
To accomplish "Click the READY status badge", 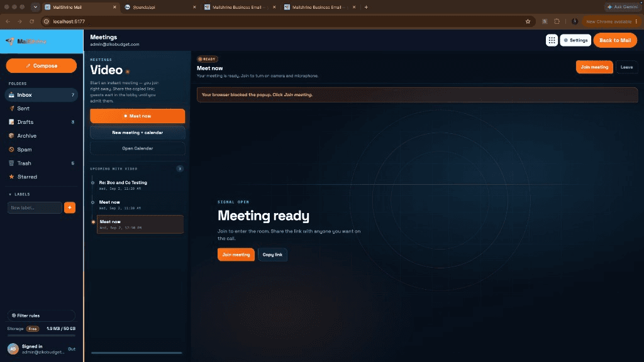I will coord(208,59).
